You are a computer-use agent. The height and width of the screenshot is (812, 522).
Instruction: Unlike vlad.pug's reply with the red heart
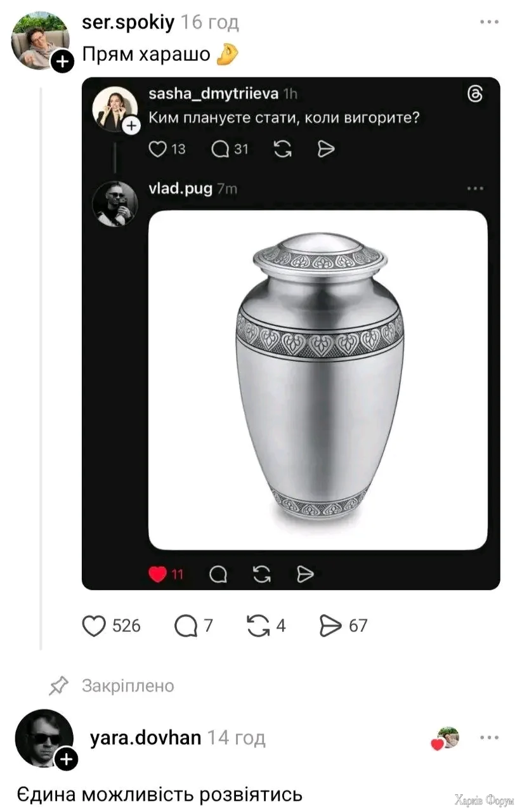click(x=157, y=574)
